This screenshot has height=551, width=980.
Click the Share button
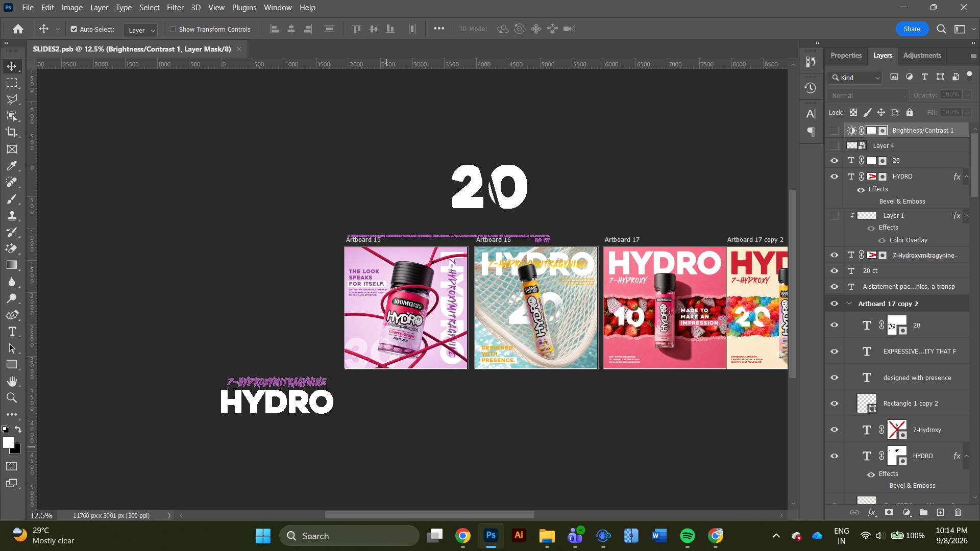(x=912, y=29)
